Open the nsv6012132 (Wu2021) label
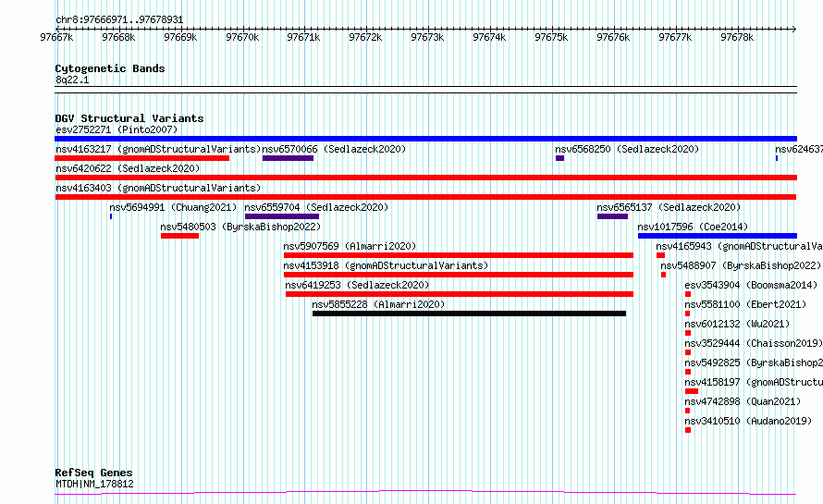This screenshot has width=823, height=504. click(737, 324)
